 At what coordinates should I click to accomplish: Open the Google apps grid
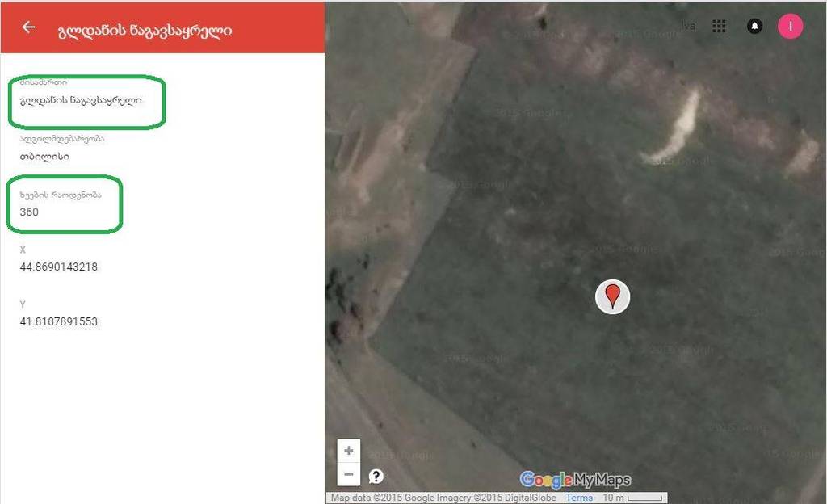point(719,26)
